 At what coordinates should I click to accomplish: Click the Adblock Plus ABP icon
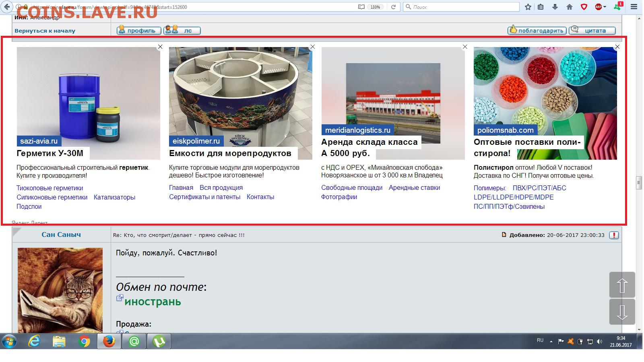pos(598,7)
